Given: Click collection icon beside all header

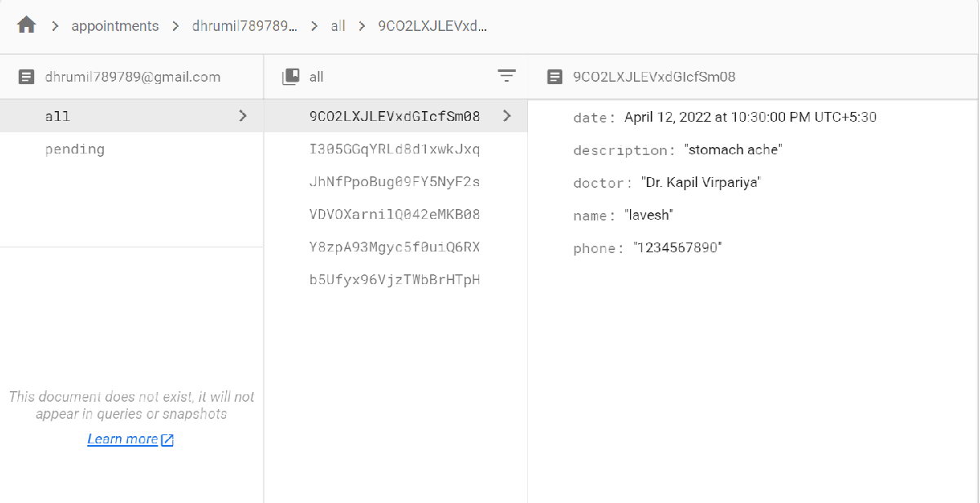Looking at the screenshot, I should (x=290, y=77).
